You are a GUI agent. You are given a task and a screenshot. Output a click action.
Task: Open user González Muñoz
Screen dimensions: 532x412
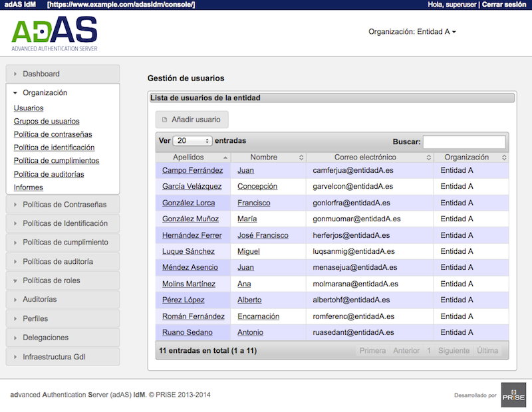(x=190, y=219)
